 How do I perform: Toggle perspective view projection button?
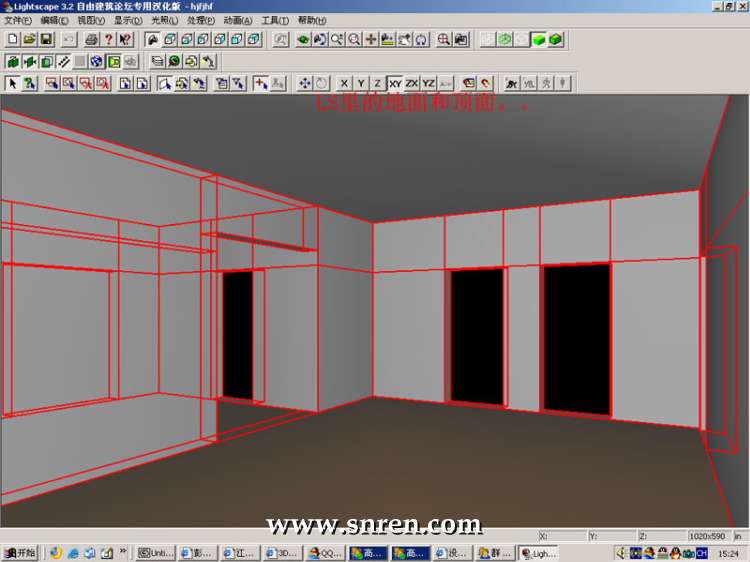tap(152, 39)
